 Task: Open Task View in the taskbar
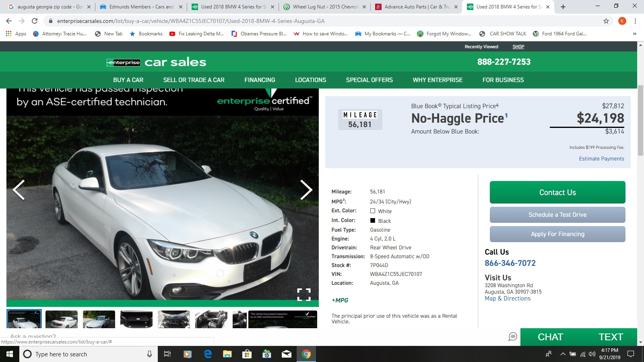(167, 354)
